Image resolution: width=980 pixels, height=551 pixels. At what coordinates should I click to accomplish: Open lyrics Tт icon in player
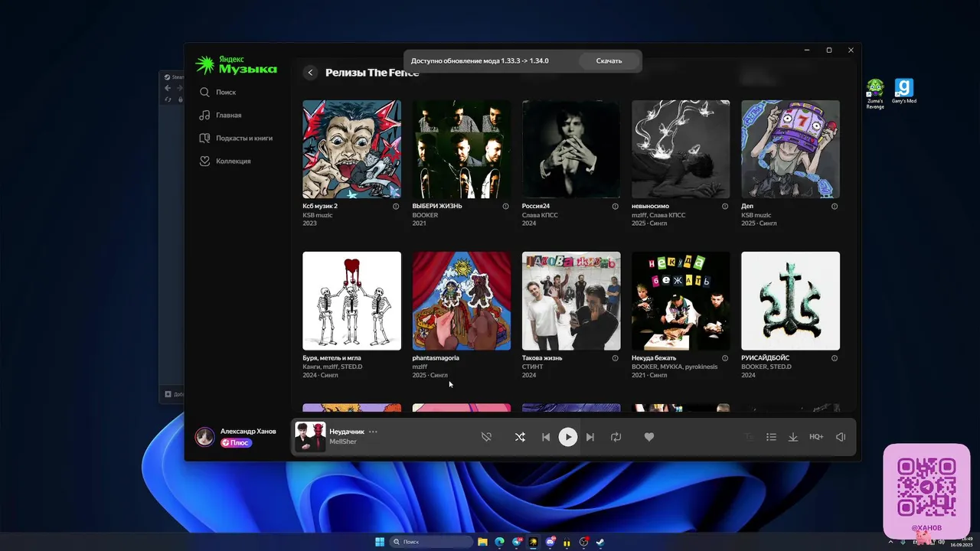point(750,437)
